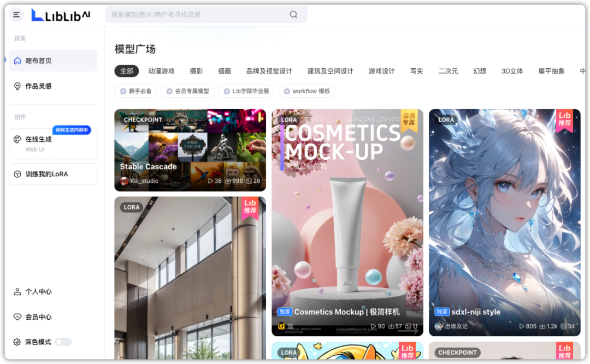The width and height of the screenshot is (590, 364).
Task: Toggle the 新手必备 filter chip
Action: [x=135, y=91]
